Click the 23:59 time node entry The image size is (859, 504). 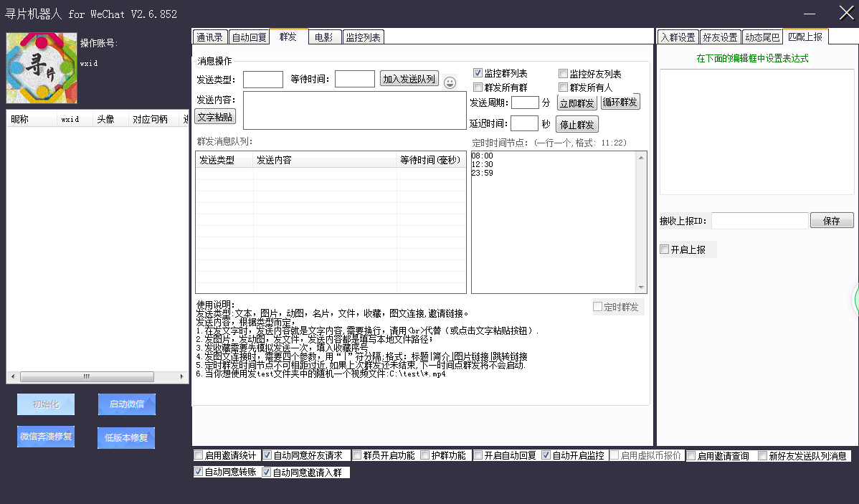482,173
